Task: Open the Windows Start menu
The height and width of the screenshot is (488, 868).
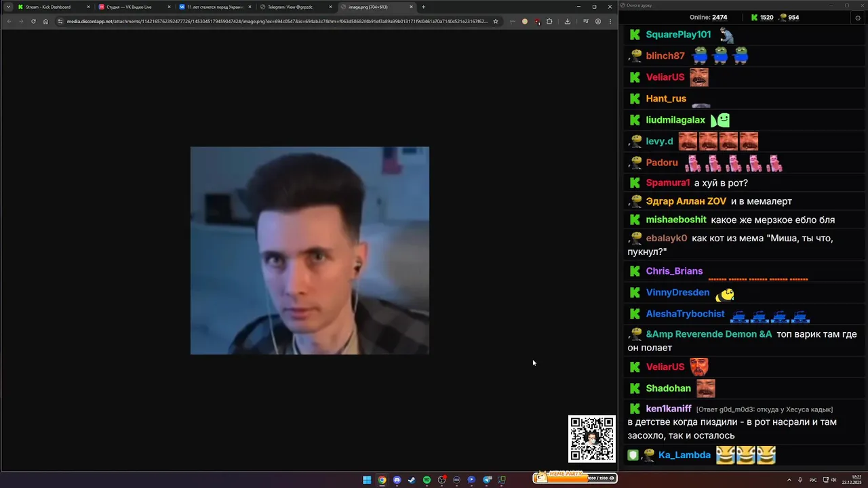Action: 367,480
